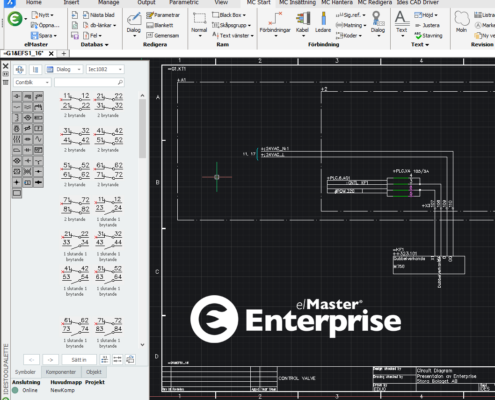Click the list view icon beside Sätt in

coord(104,359)
